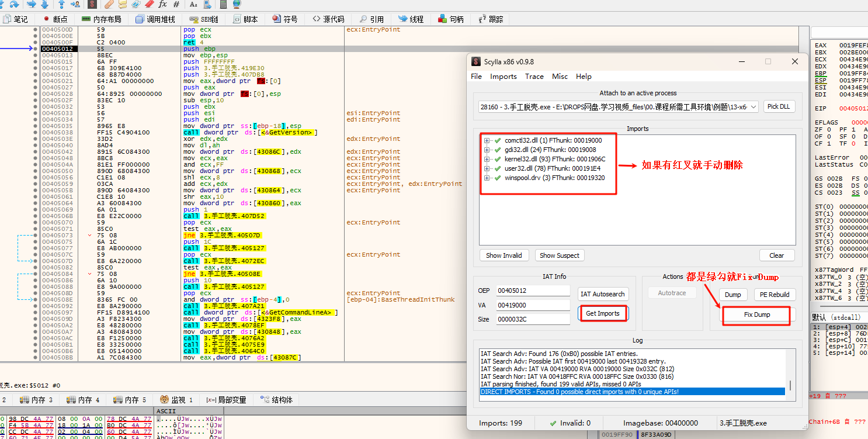Viewport: 868px width, 439px height.
Task: Click the Fix Dump button
Action: tap(756, 314)
